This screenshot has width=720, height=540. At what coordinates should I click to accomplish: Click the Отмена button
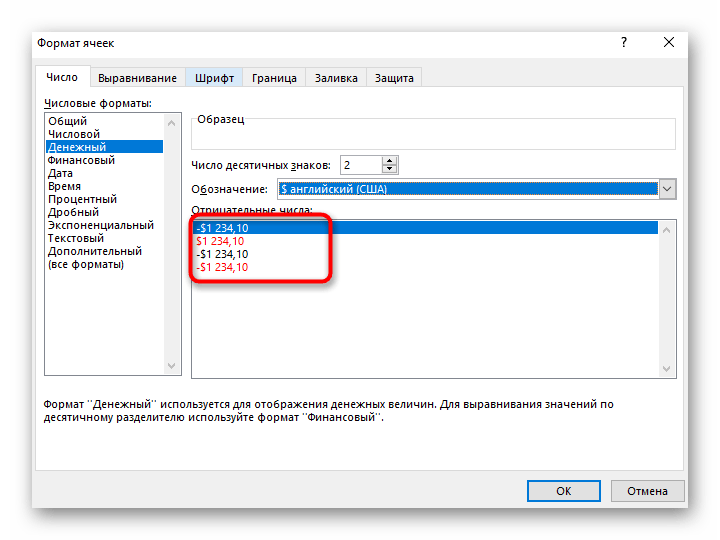tap(647, 491)
